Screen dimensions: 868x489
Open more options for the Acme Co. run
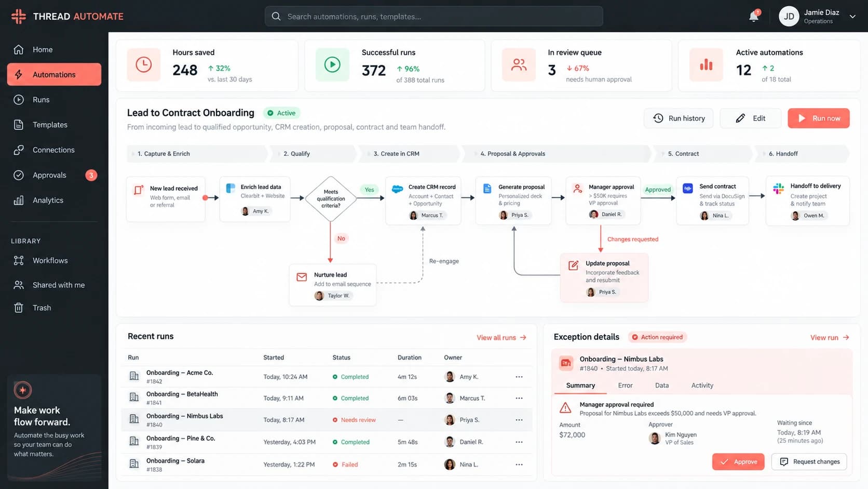(x=519, y=377)
